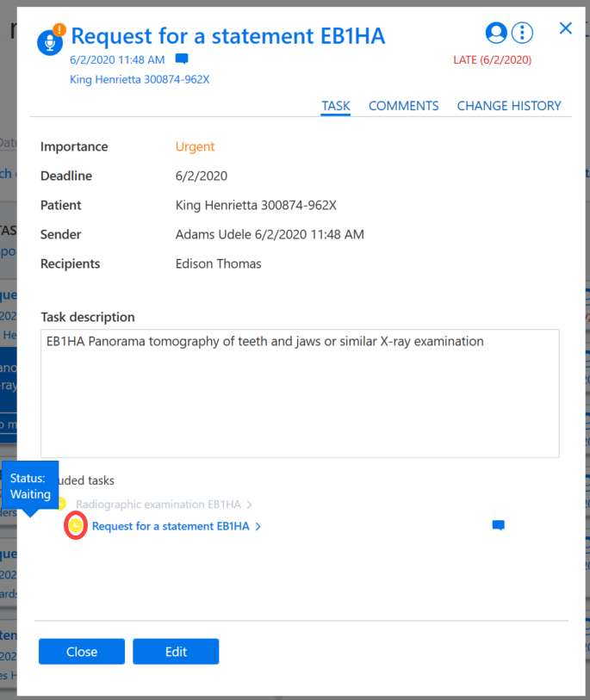Expand chevron next to Radiographic examination EB1HA
Screen dimensions: 590x700
coord(249,505)
